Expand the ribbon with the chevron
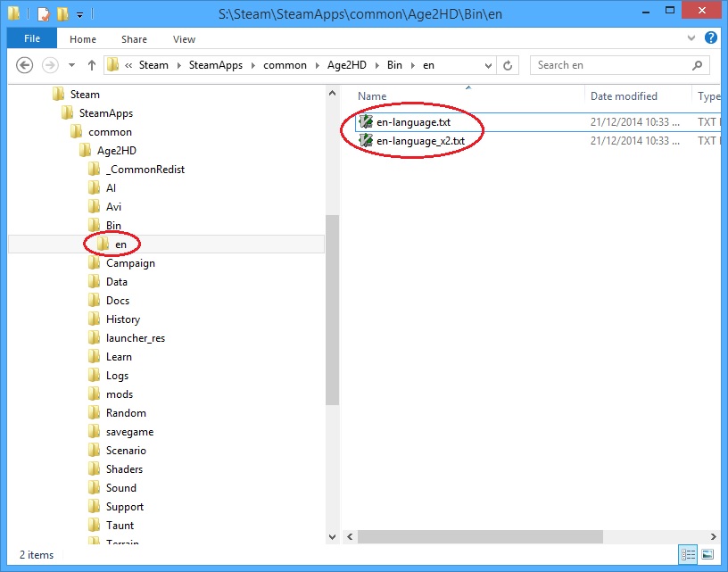 point(691,38)
